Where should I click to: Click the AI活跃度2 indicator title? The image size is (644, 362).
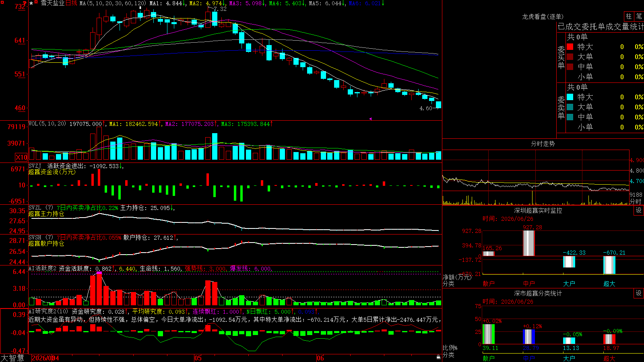43,268
